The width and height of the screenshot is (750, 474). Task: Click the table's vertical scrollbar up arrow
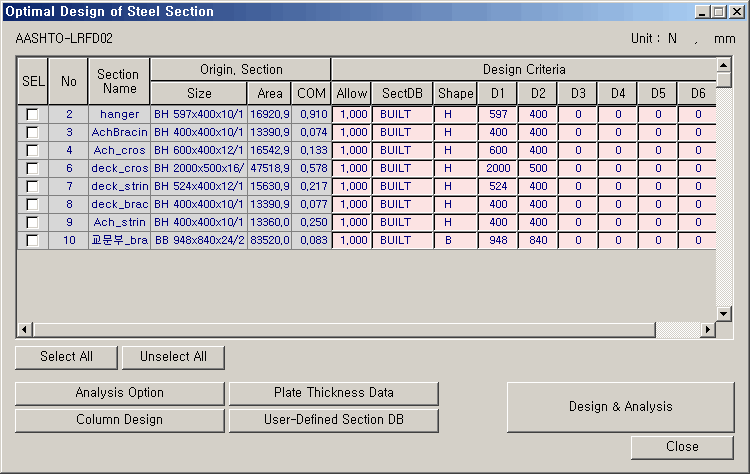[724, 65]
